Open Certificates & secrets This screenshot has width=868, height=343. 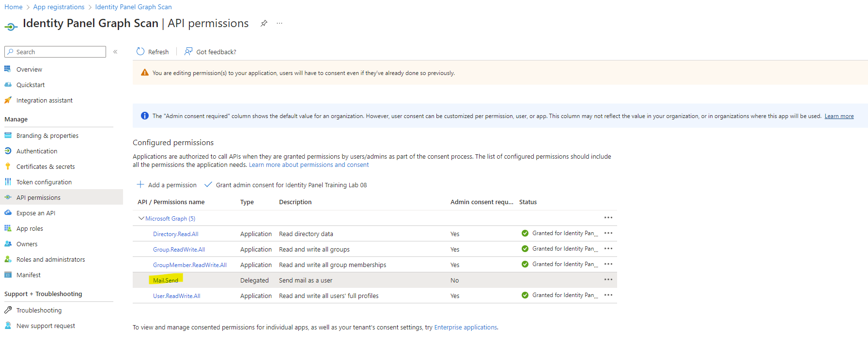tap(46, 167)
